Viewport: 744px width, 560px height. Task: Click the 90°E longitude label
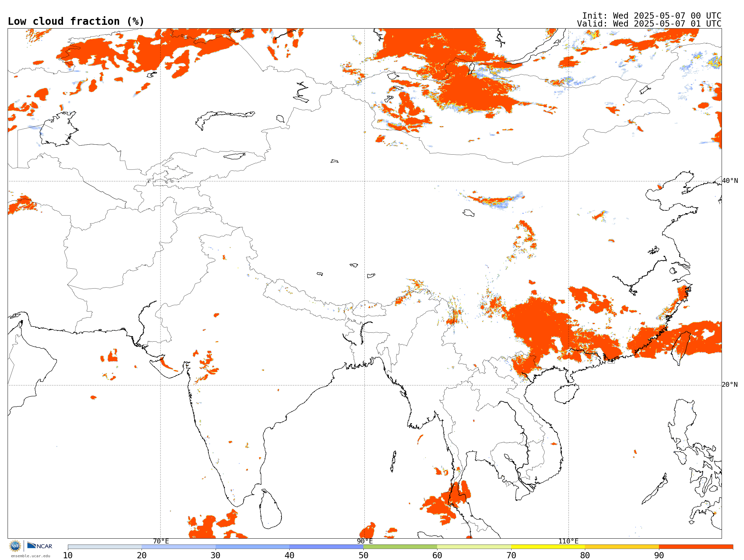[365, 541]
